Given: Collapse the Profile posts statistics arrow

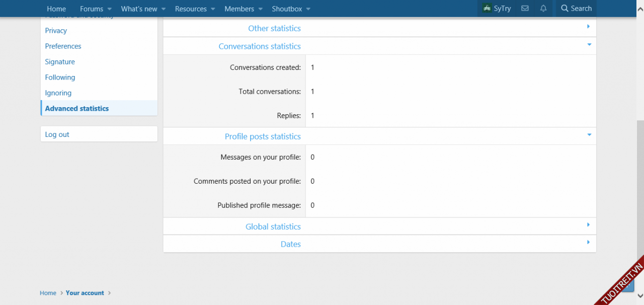Looking at the screenshot, I should [x=589, y=135].
